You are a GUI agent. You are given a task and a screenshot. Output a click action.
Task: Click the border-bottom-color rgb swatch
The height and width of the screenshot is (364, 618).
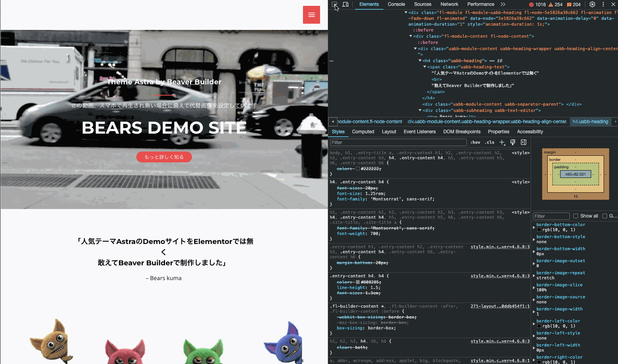(x=539, y=230)
